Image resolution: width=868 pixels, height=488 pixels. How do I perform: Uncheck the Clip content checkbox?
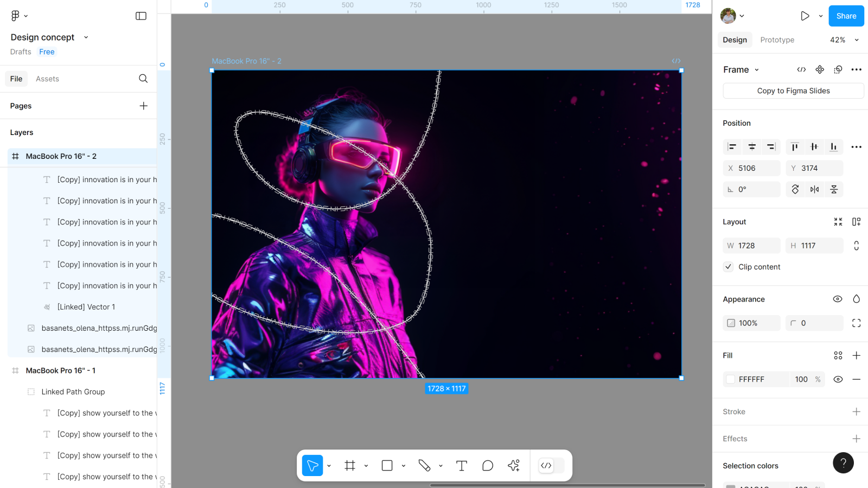729,267
